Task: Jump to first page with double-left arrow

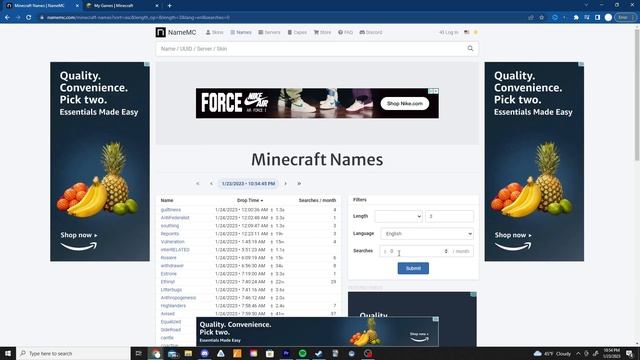Action: coord(198,184)
